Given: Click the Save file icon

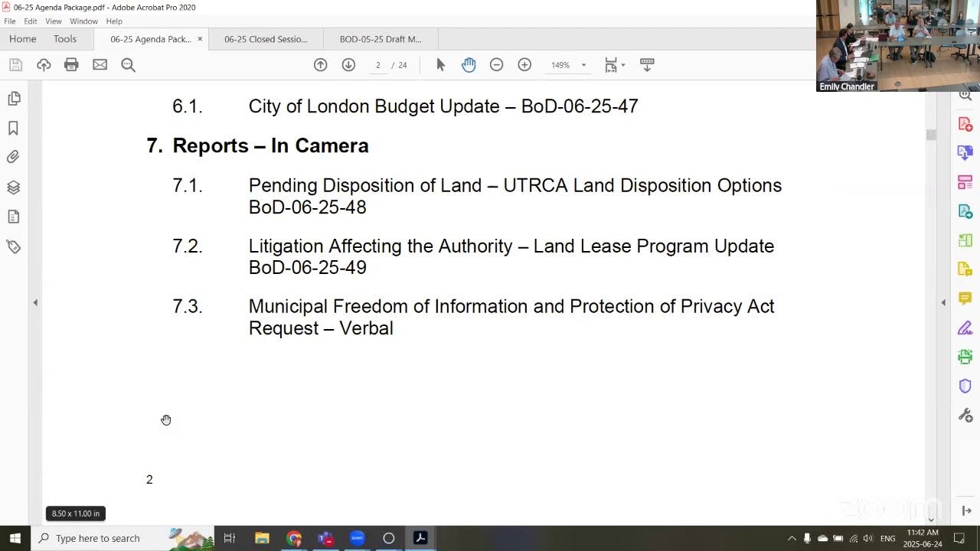Looking at the screenshot, I should point(15,65).
